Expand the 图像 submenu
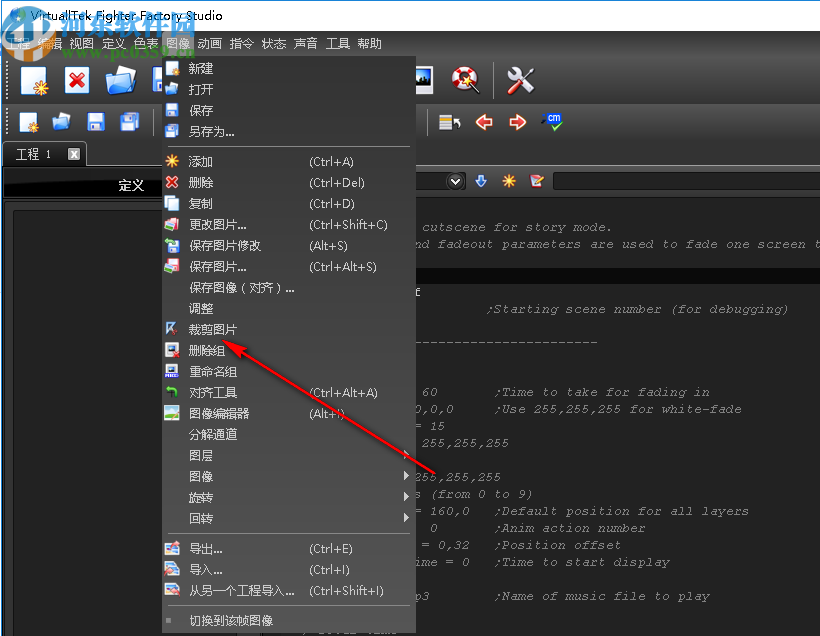Screen dimensions: 820x636 click(x=289, y=476)
